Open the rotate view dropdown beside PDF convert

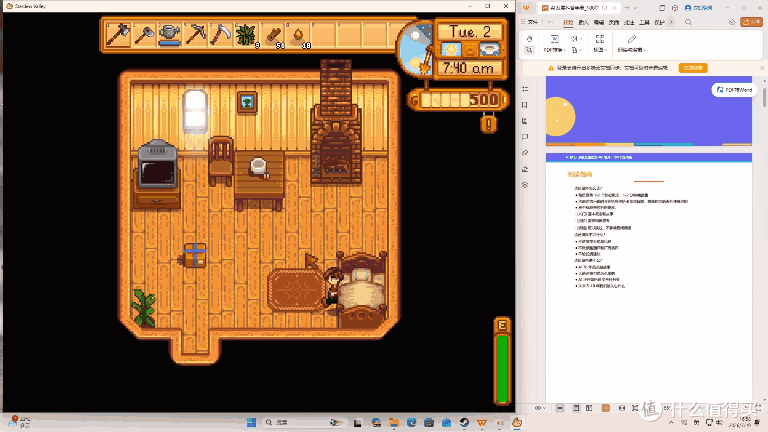click(x=576, y=39)
